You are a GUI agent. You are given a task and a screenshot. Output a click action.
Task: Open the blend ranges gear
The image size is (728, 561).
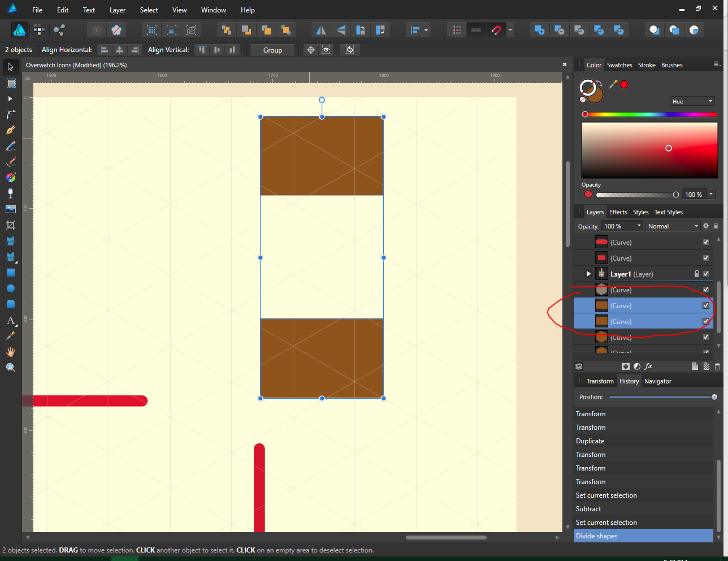706,226
